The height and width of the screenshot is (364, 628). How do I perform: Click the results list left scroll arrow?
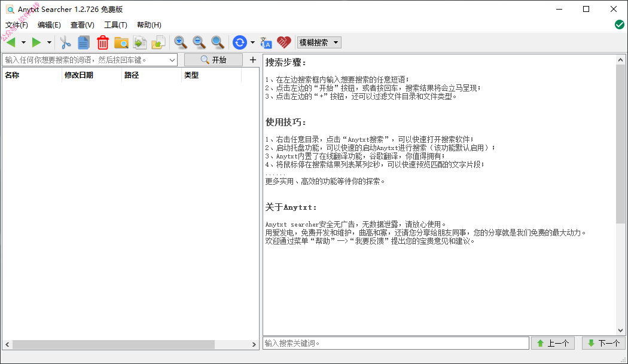tap(7, 344)
